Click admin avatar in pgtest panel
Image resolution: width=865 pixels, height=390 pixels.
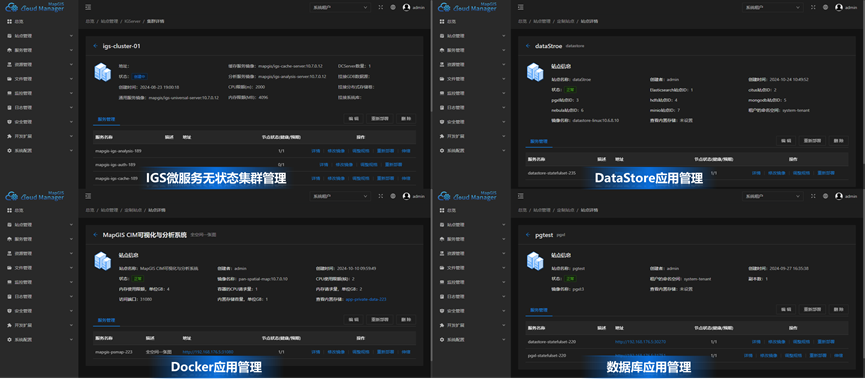[839, 196]
